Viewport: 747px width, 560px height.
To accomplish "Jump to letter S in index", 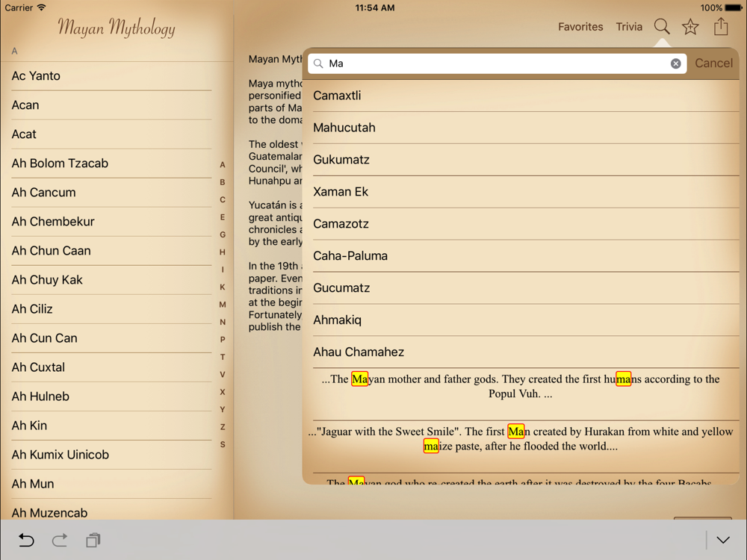I will [x=223, y=444].
